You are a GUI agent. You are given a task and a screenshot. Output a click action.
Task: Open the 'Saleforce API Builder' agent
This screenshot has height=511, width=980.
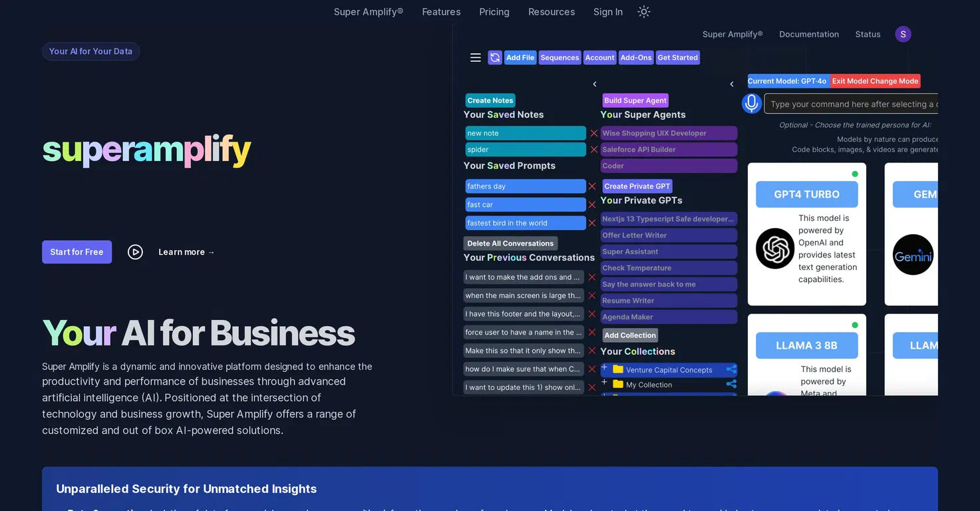[669, 150]
